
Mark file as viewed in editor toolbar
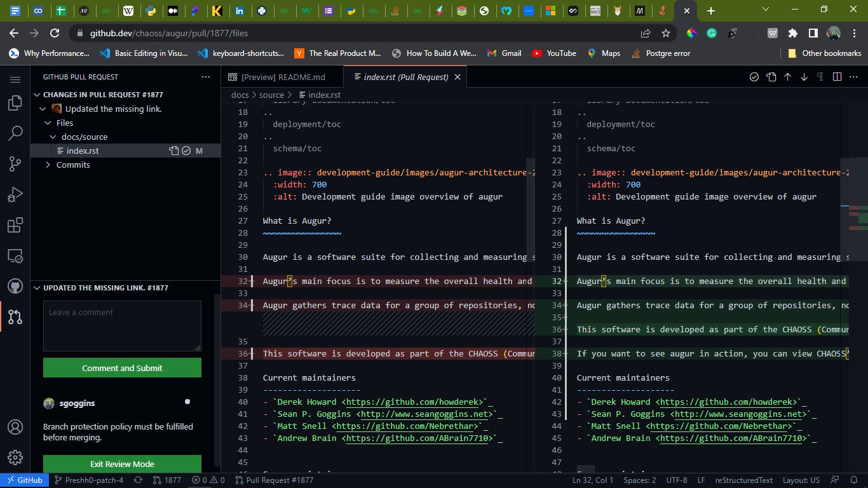[x=754, y=77]
